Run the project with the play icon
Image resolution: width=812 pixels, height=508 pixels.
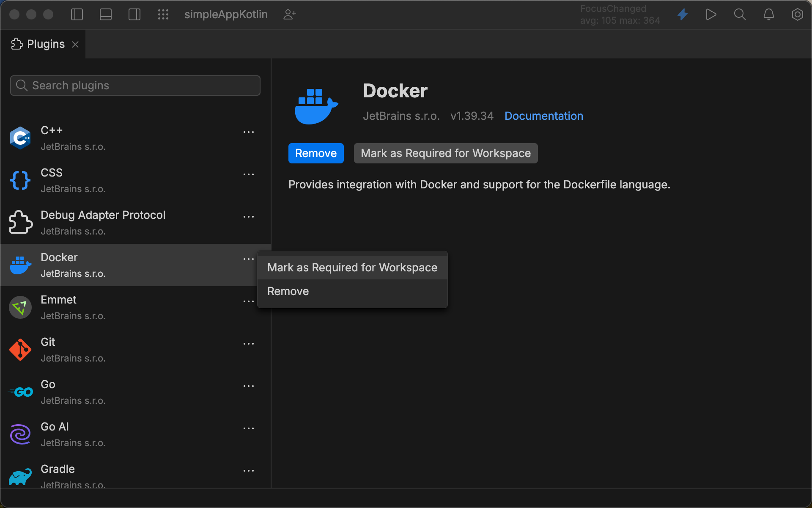(711, 14)
